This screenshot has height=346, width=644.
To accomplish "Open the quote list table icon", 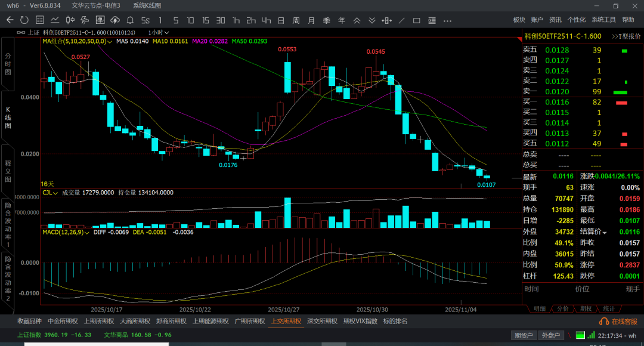I will tap(40, 20).
